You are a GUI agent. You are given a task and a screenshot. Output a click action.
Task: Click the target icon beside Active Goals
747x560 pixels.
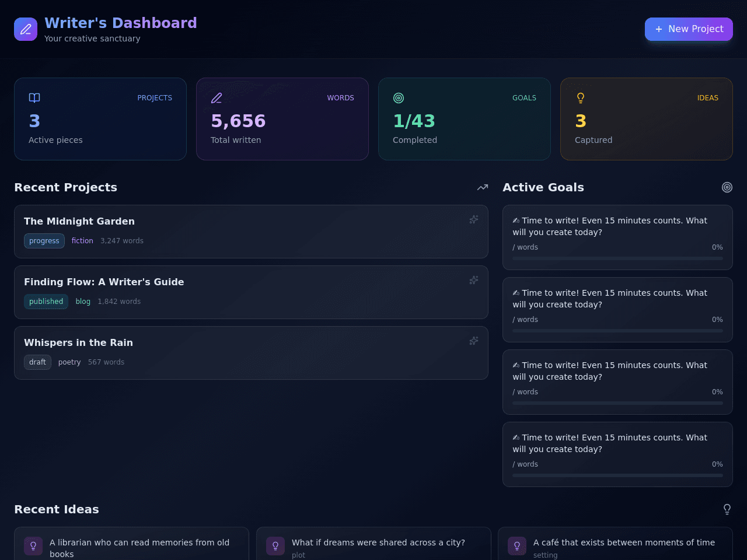(x=727, y=187)
